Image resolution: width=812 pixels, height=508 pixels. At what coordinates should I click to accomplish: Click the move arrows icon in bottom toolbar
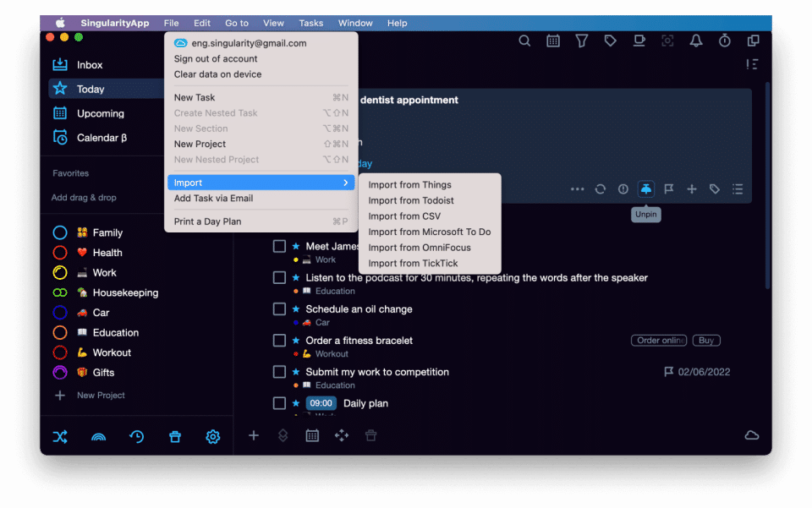pyautogui.click(x=341, y=435)
